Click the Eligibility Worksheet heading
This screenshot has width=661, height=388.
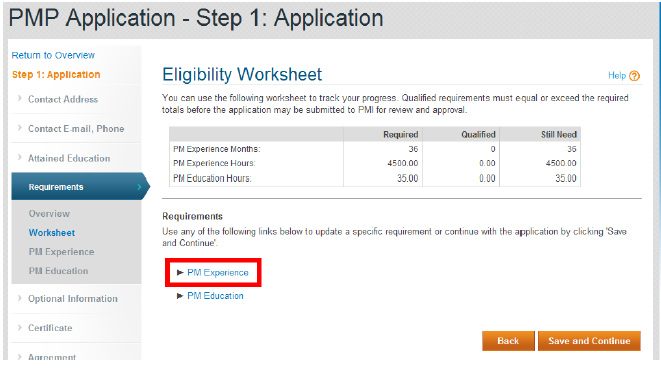pos(242,75)
